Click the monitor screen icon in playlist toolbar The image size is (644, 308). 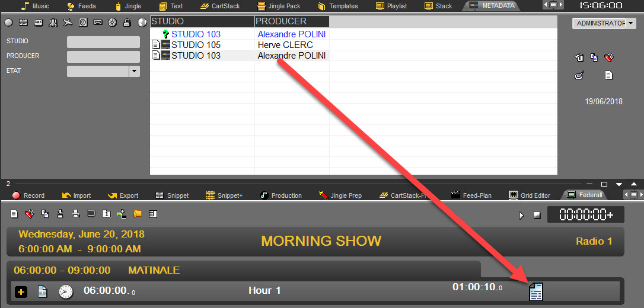pos(91,214)
